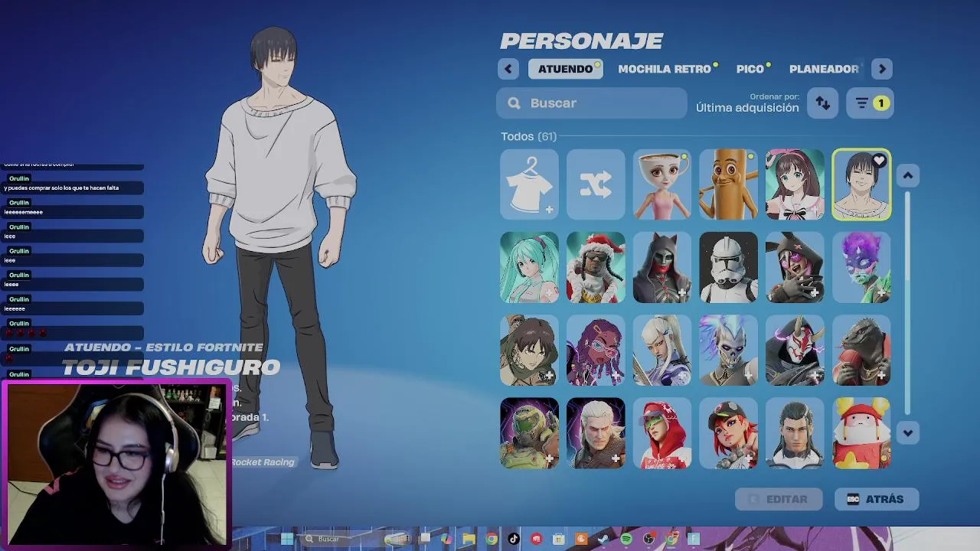Select the Doom Slayer green helmet outfit
The width and height of the screenshot is (980, 551).
point(529,433)
